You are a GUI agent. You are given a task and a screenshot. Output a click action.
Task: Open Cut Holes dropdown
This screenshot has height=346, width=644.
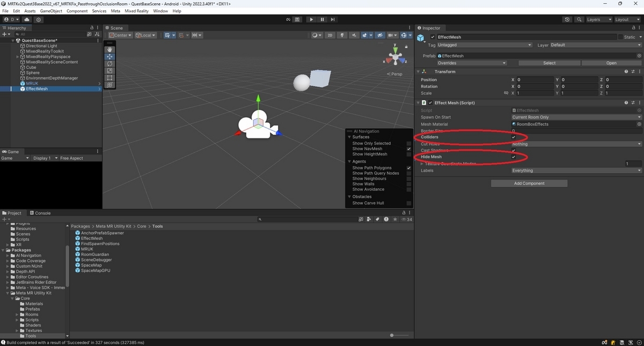(x=576, y=144)
